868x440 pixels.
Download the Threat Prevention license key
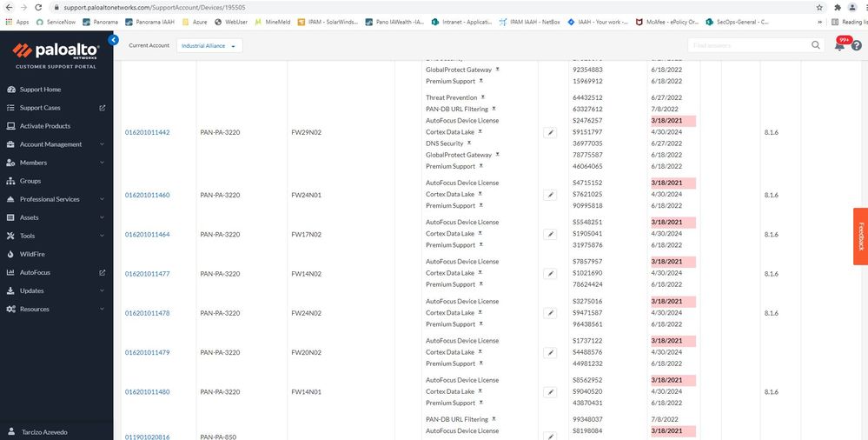[483, 97]
